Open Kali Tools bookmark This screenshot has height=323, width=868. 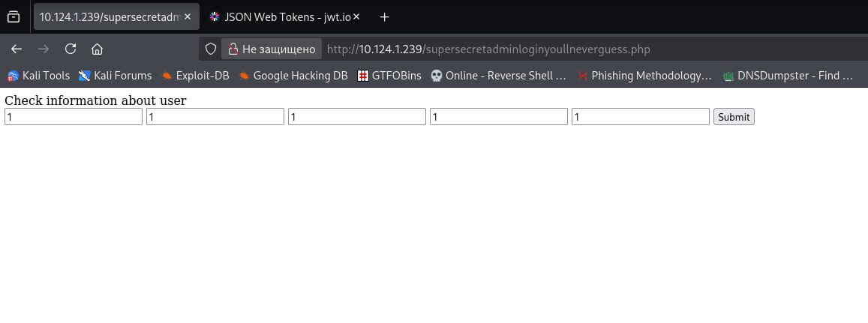38,76
